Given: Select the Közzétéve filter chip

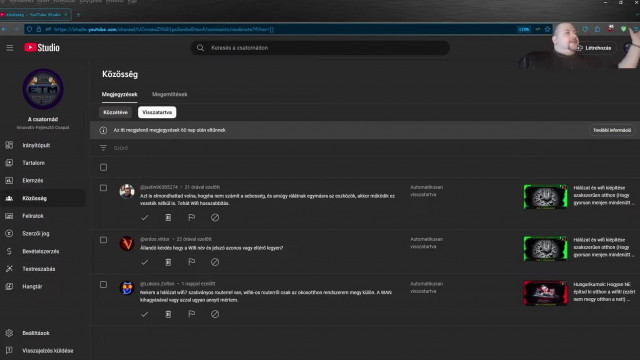Looking at the screenshot, I should (116, 112).
